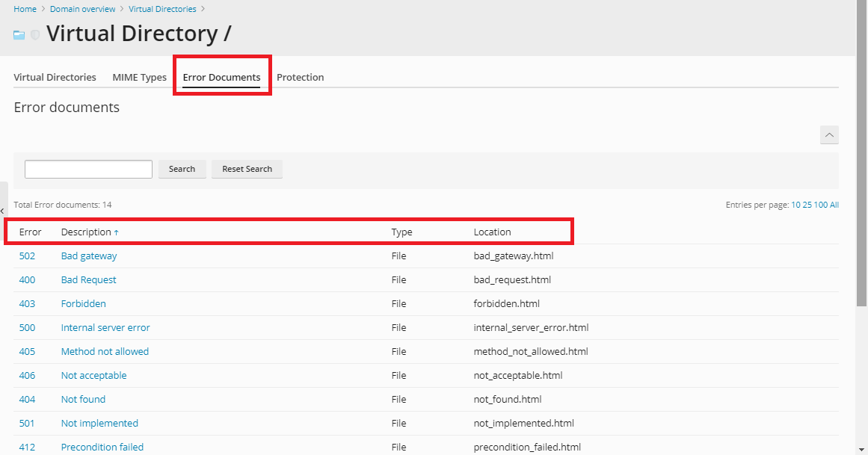This screenshot has width=868, height=455.
Task: Open the 404 error code link
Action: point(27,399)
